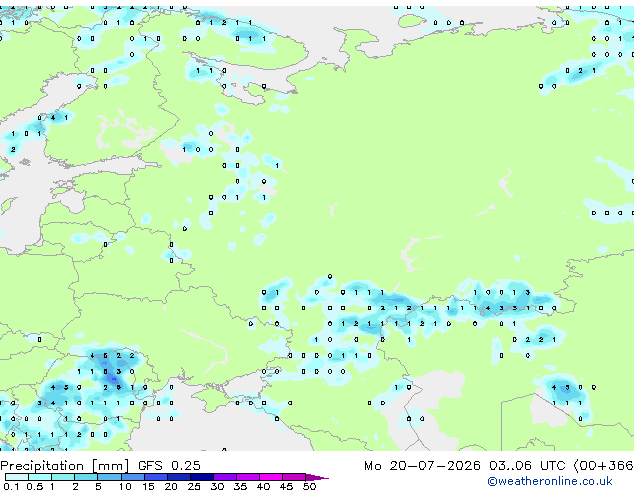Screen dimensions: 634x490
Task: Click the 0.1–0.5 mm palest legend swatch
Action: [x=17, y=477]
